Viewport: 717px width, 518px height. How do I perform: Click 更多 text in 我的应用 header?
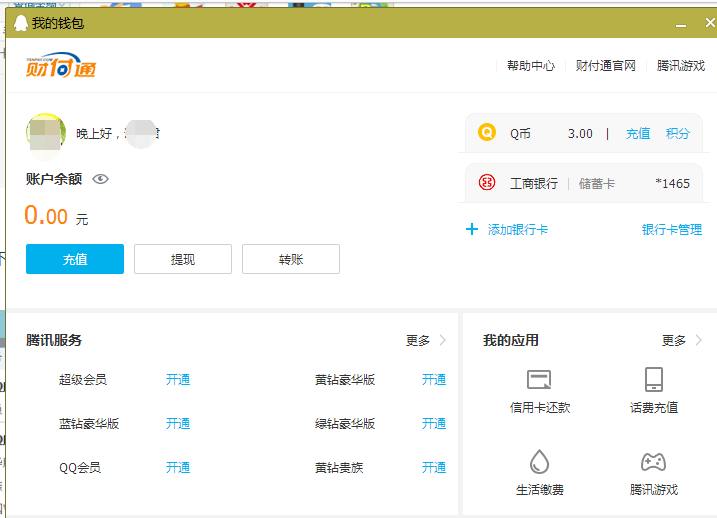point(674,340)
